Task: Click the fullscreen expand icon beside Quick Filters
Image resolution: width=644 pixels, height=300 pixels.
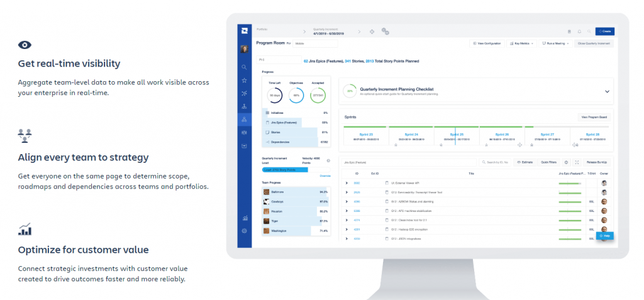Action: [577, 162]
